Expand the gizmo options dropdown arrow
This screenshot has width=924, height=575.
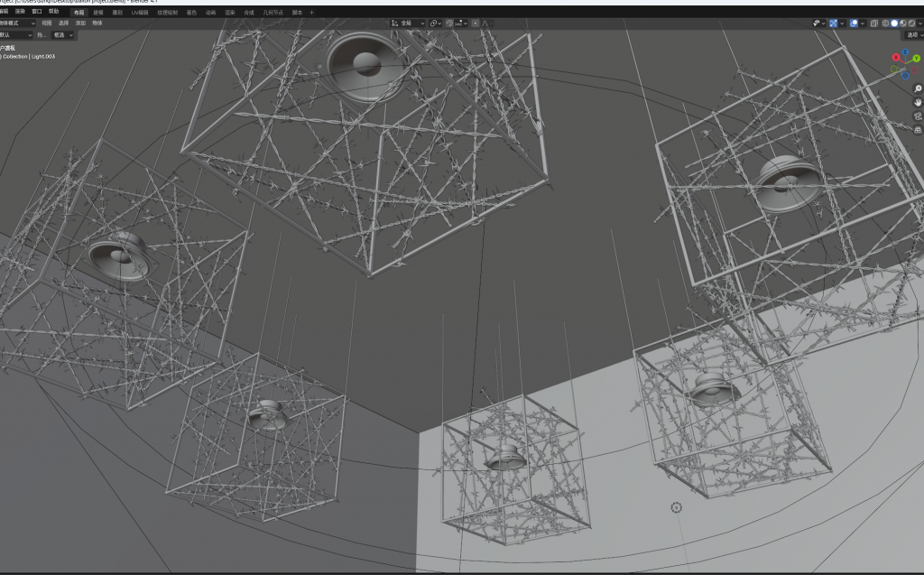(842, 23)
